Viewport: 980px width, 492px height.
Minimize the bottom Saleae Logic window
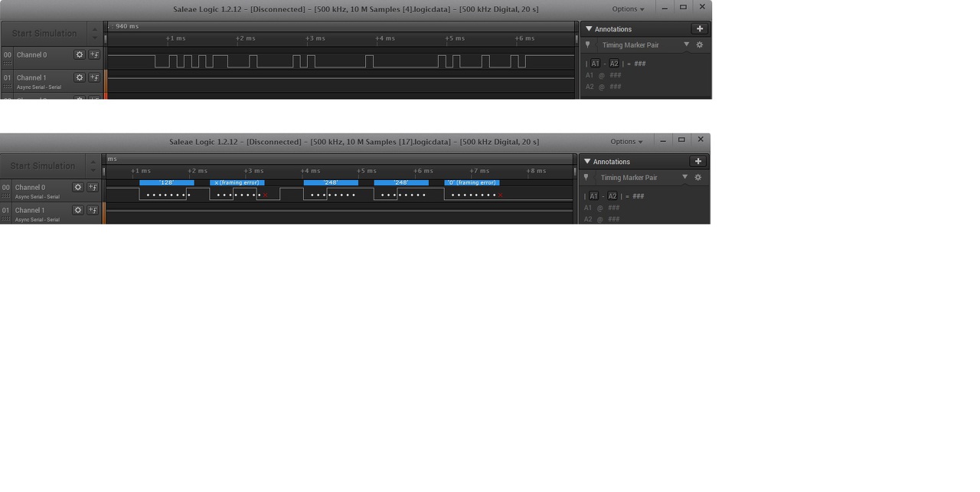click(x=663, y=140)
